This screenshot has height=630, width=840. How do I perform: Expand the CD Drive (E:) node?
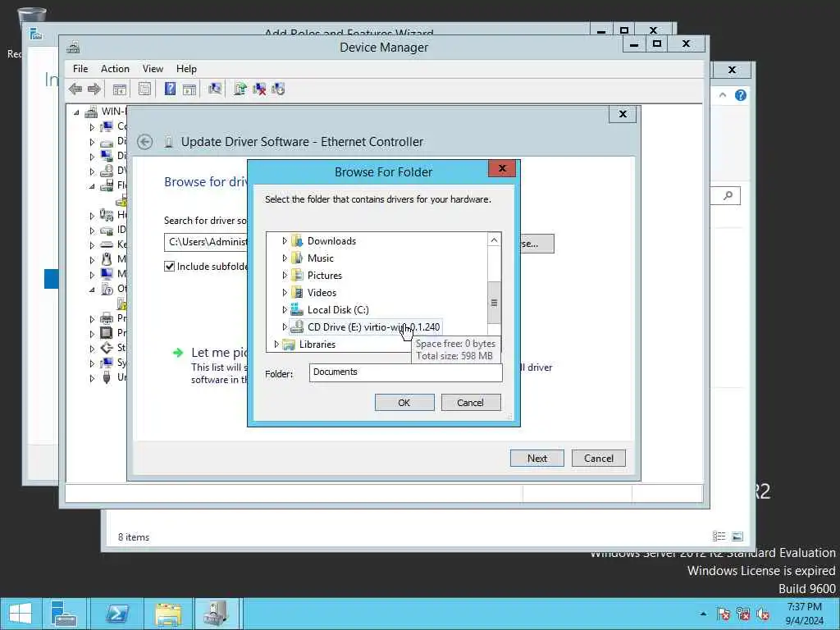click(285, 326)
